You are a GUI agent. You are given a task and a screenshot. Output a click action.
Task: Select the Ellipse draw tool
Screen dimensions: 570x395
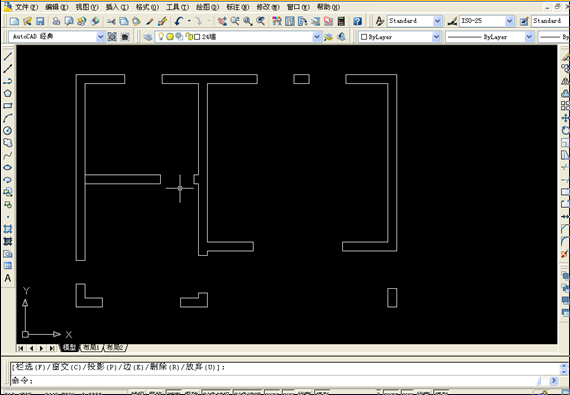pos(8,168)
